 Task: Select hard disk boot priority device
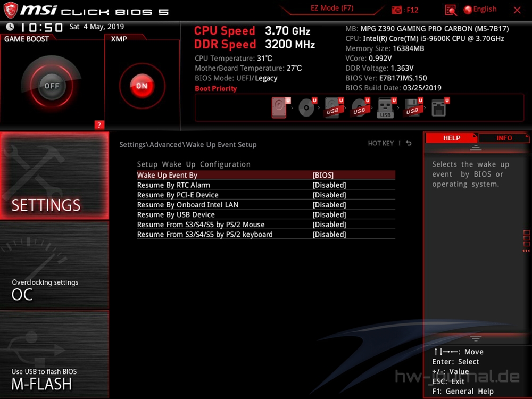[280, 107]
